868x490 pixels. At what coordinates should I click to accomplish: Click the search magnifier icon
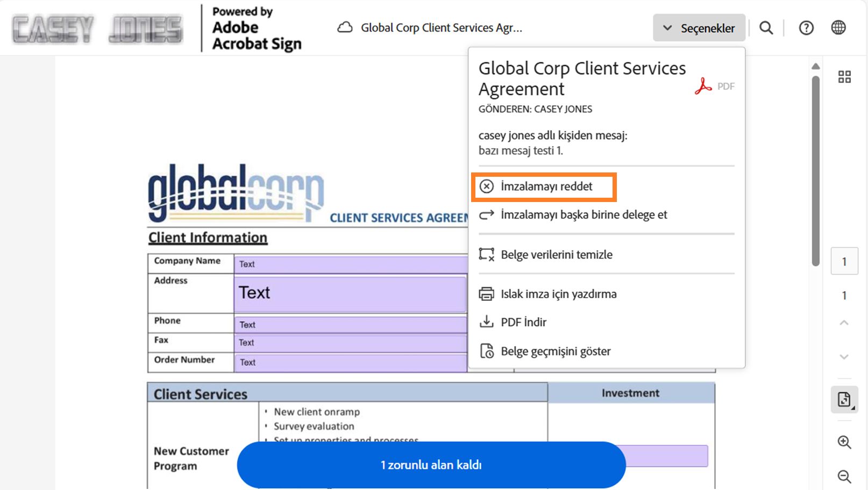pos(766,28)
